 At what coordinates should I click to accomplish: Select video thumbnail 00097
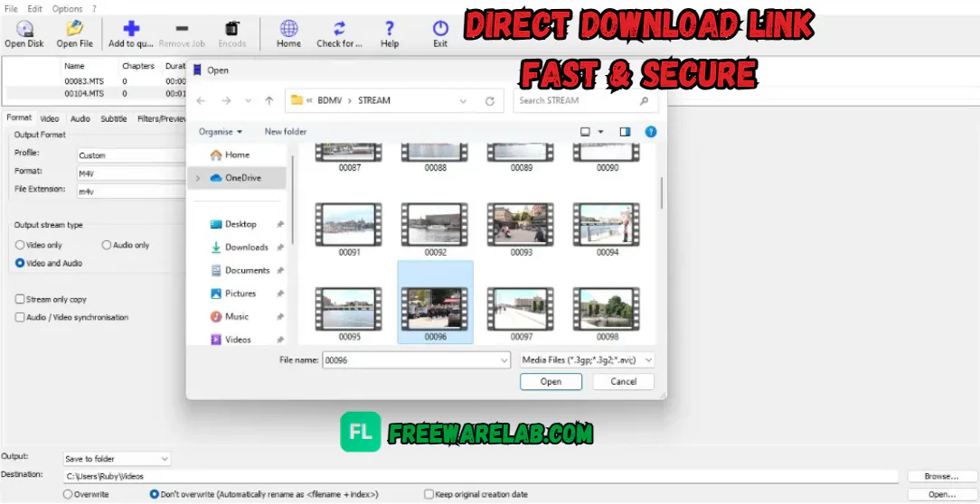click(522, 314)
